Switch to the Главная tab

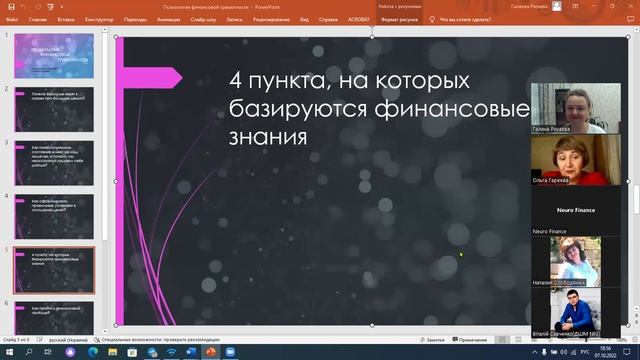tap(38, 19)
